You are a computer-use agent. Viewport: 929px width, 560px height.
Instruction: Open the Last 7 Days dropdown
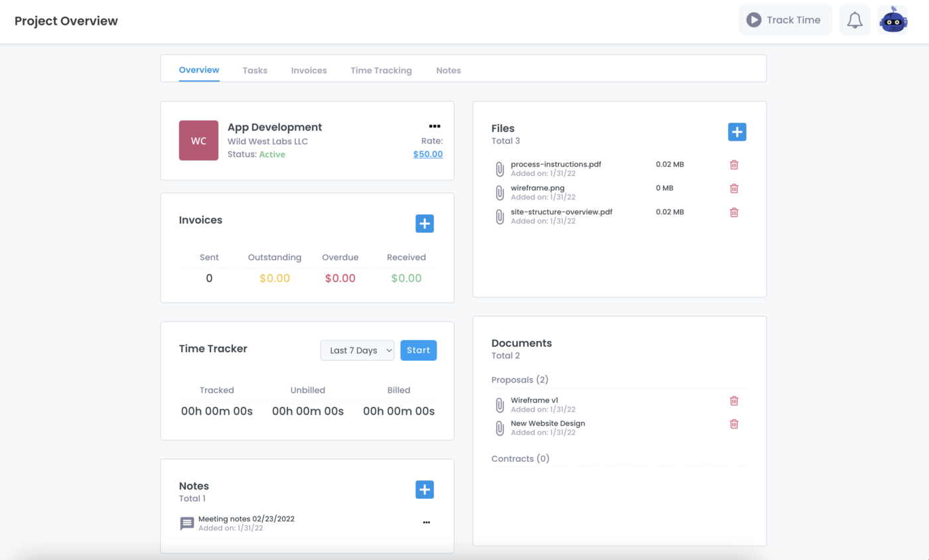(x=357, y=350)
